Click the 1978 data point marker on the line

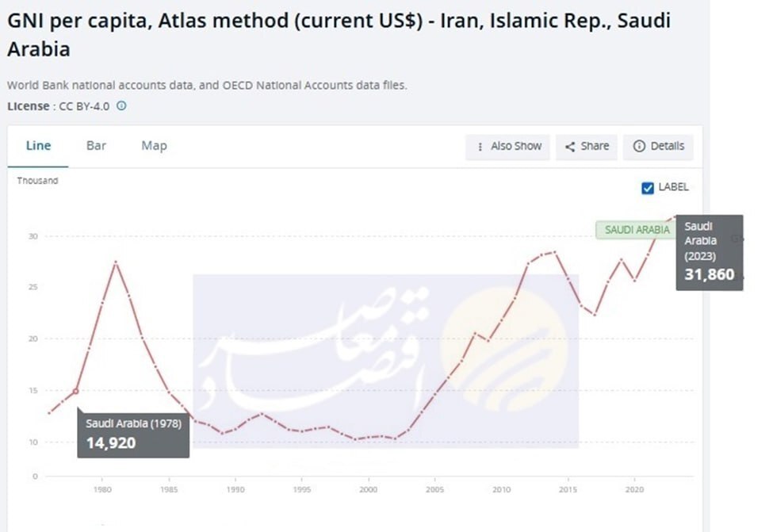point(76,391)
